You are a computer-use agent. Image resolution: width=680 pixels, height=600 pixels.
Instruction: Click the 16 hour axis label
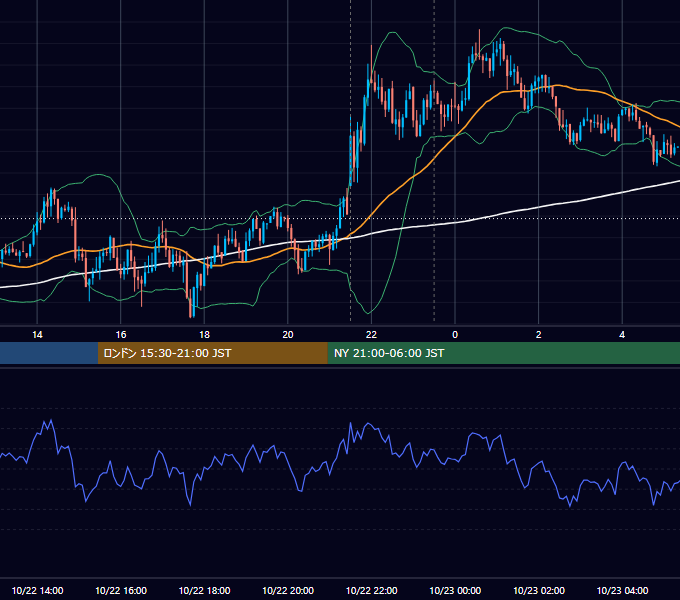[121, 335]
